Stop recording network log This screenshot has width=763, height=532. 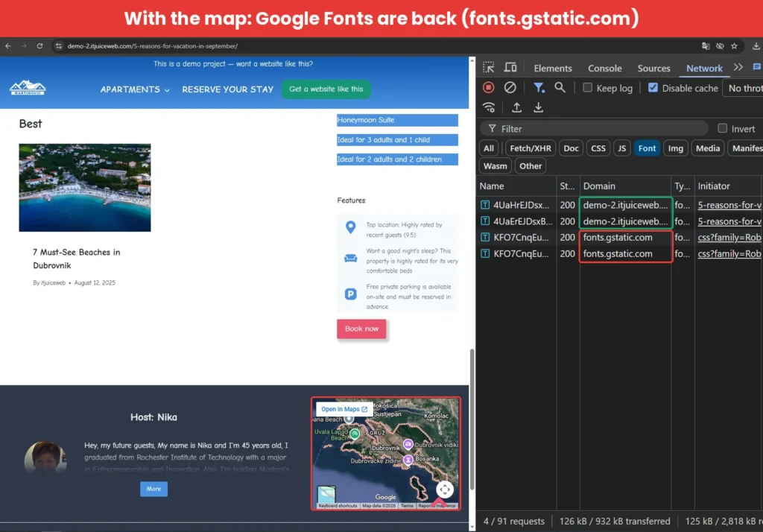pyautogui.click(x=488, y=88)
